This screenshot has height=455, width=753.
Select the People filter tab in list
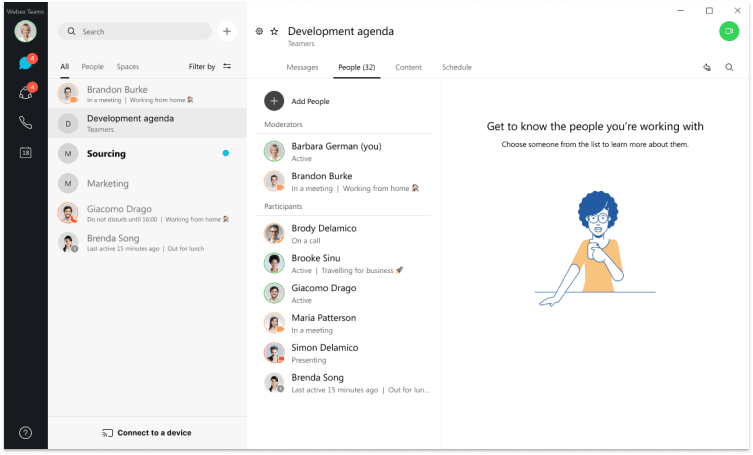(92, 67)
